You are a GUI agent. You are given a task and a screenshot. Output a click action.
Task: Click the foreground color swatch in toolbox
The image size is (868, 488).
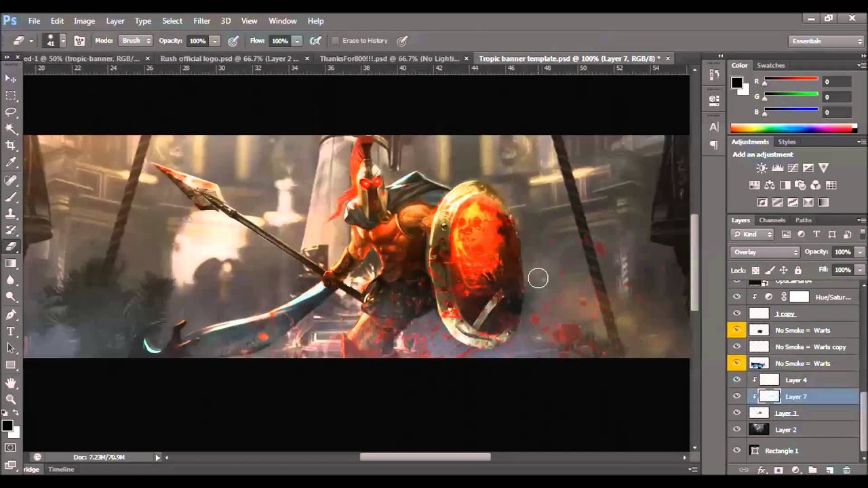point(7,426)
